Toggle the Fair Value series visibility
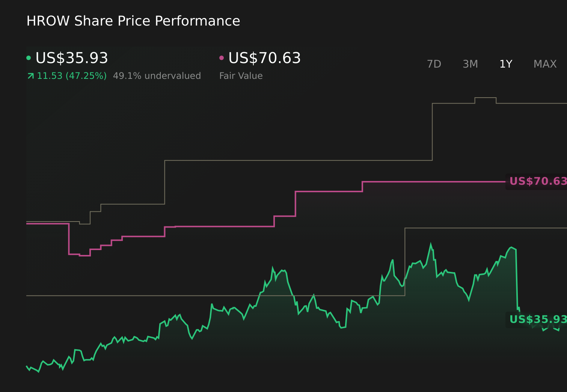Screen dimensions: 567x392 click(x=264, y=58)
